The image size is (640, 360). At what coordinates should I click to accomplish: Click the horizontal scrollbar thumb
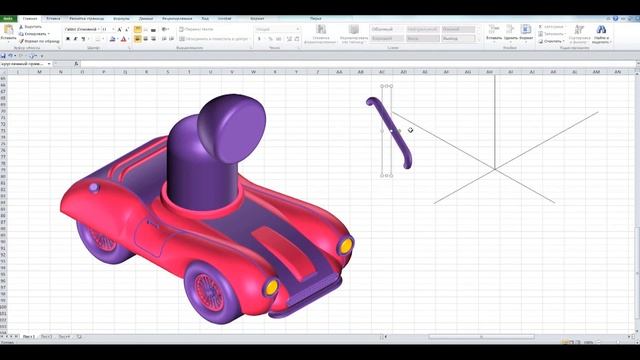[482, 337]
